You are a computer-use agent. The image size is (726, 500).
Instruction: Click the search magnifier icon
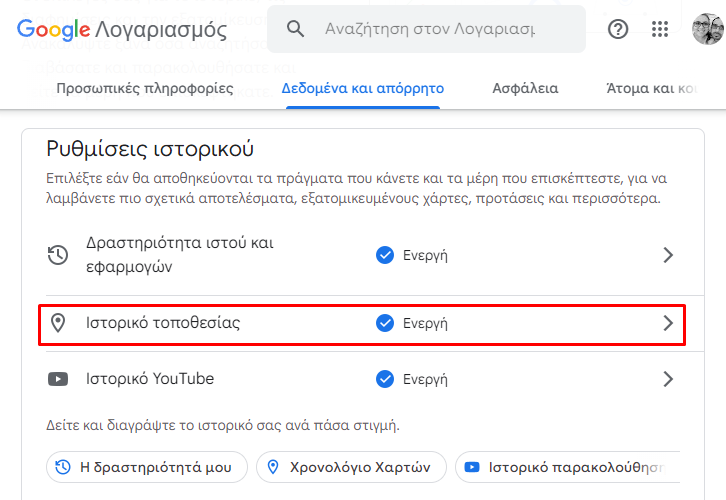pos(295,29)
